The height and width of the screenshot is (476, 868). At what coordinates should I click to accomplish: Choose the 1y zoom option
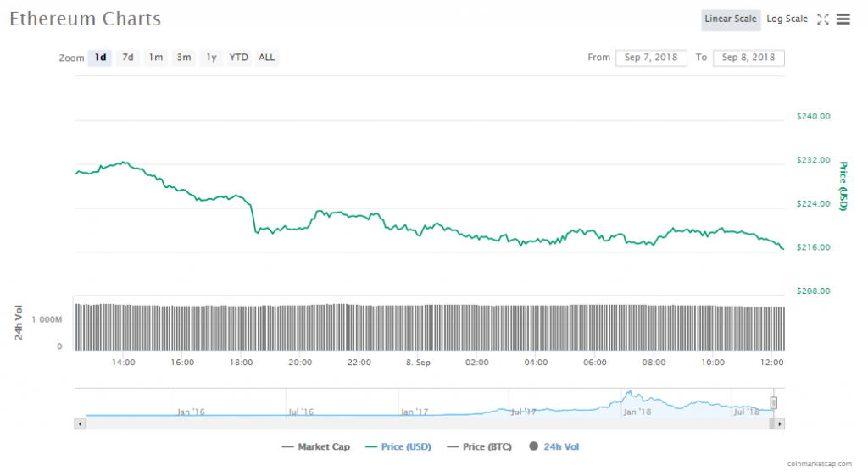211,58
